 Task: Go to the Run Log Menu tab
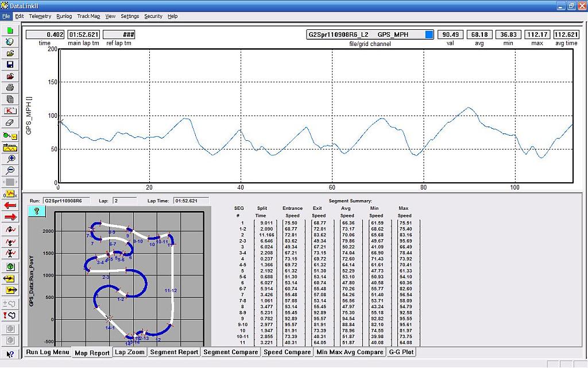pos(47,352)
